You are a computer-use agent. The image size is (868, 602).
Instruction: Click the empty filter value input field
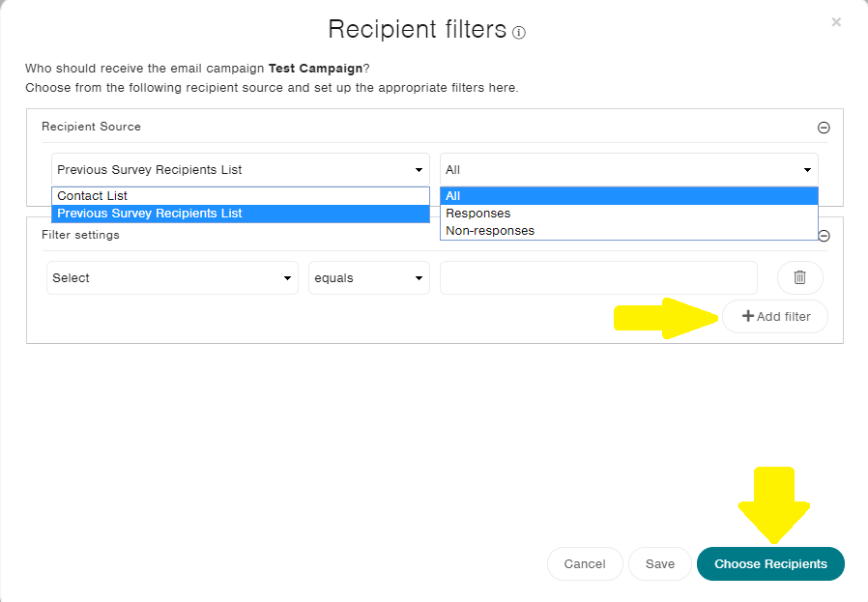597,277
